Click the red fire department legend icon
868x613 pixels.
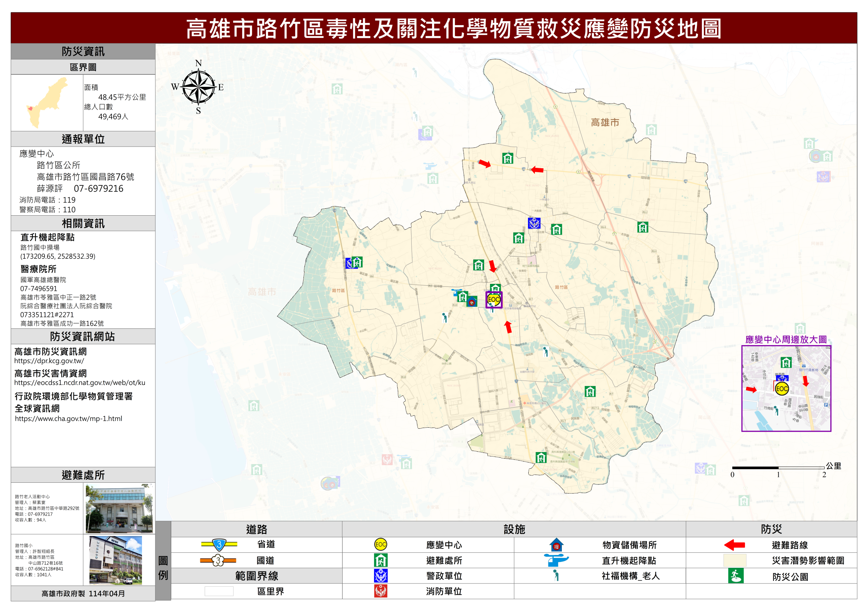tap(380, 591)
